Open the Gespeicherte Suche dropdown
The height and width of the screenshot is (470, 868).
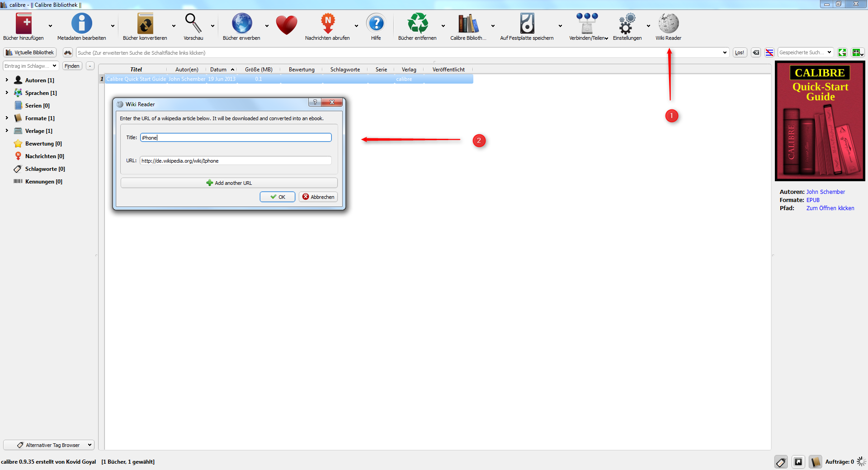click(805, 52)
